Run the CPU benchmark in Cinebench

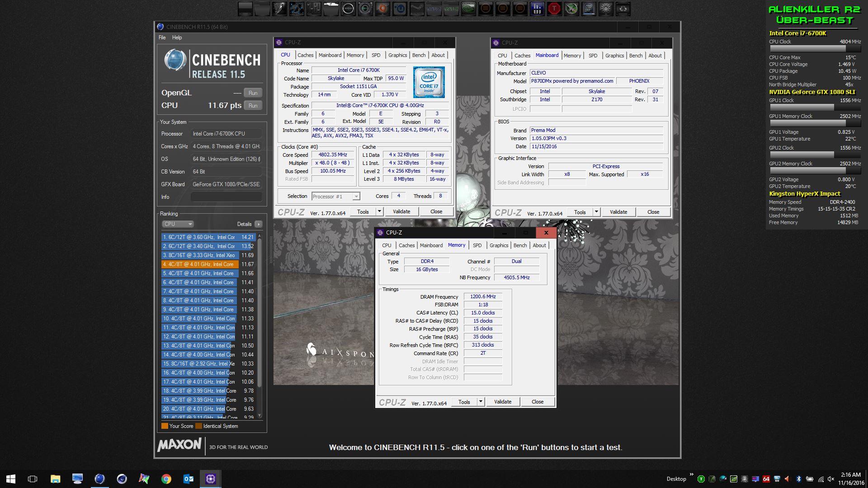coord(253,105)
